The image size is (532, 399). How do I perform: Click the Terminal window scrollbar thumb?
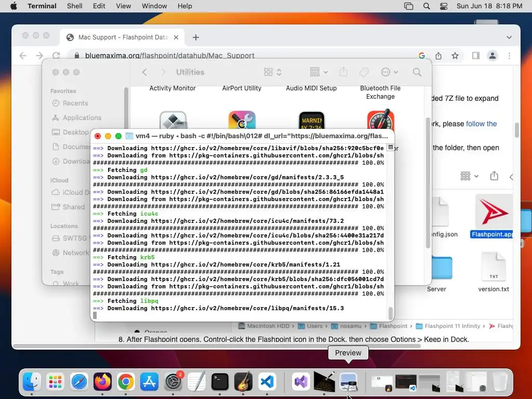point(391,313)
